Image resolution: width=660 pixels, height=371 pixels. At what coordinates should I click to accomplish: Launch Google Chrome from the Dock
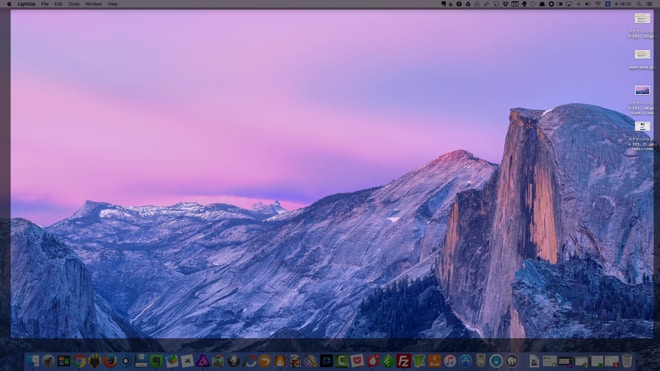click(x=79, y=361)
